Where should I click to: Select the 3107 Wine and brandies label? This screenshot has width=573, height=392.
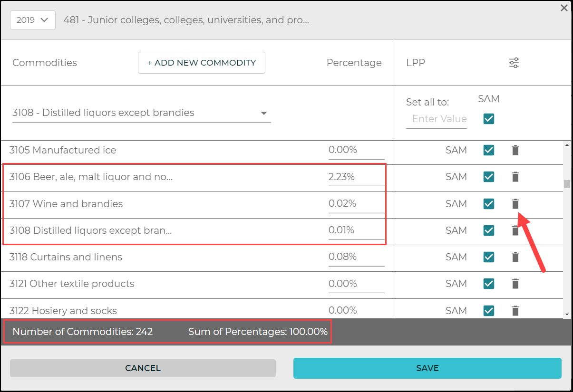pos(66,204)
